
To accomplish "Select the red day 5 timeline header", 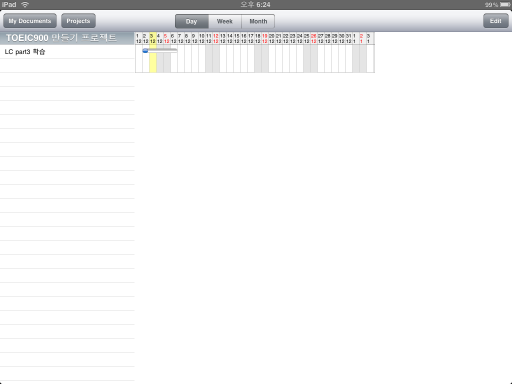I will pyautogui.click(x=167, y=38).
